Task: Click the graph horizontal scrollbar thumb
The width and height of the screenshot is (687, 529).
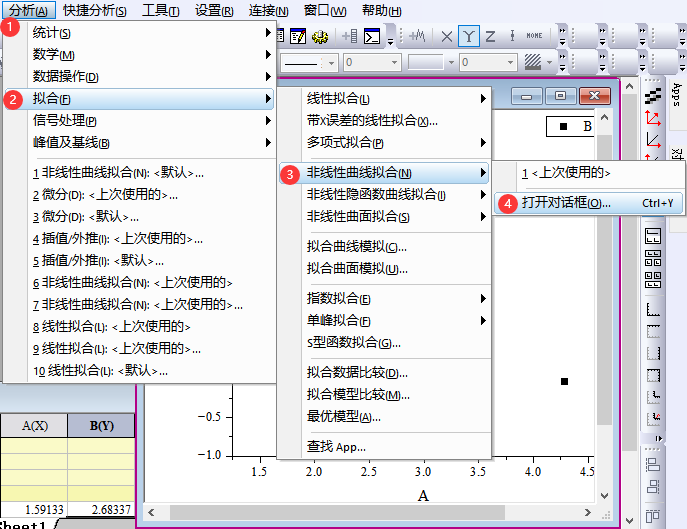Action: click(x=337, y=512)
